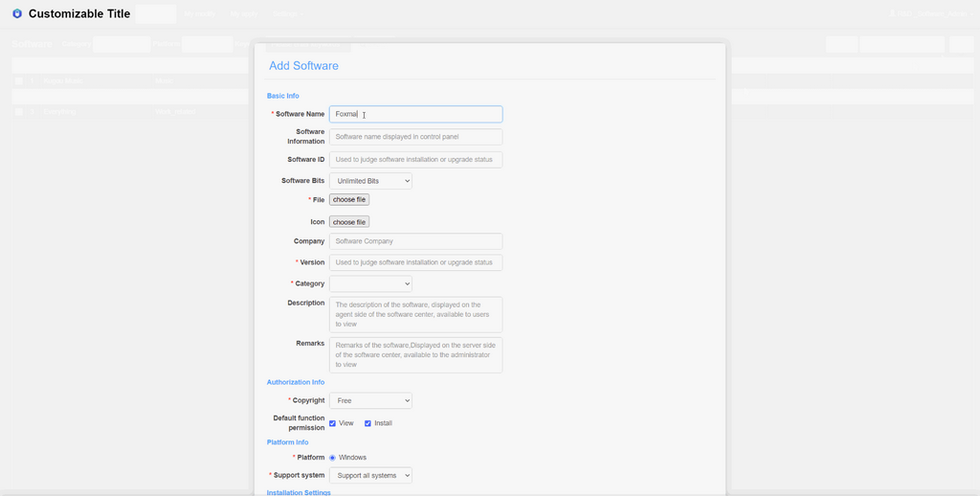Open the R&D_Software_Admin user menu
Image resolution: width=980 pixels, height=496 pixels.
point(930,13)
